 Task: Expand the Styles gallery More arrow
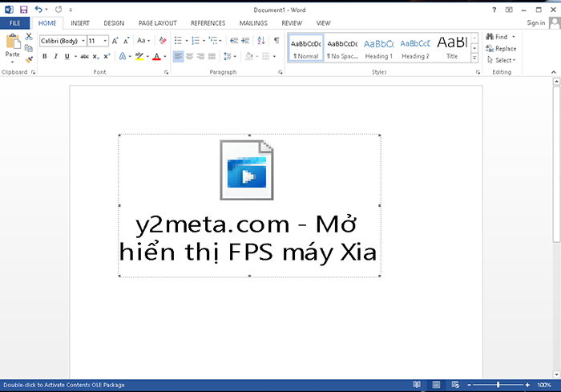click(474, 58)
